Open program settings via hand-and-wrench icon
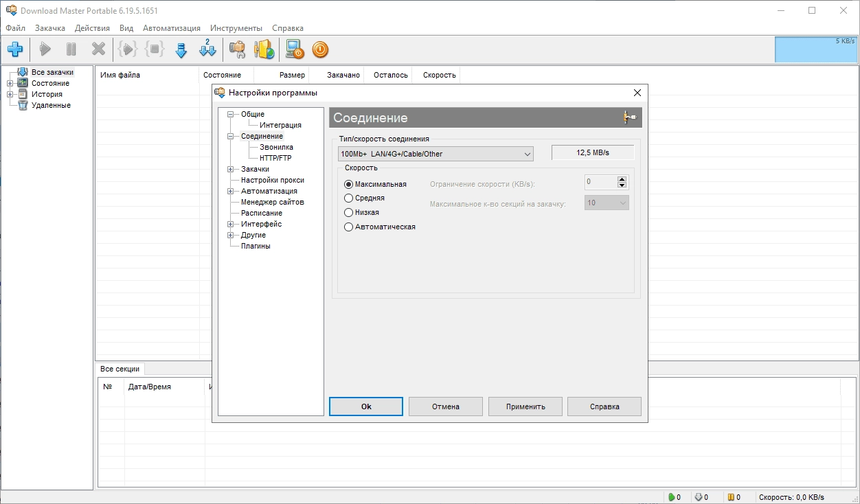Screen dimensions: 860x504 click(237, 49)
